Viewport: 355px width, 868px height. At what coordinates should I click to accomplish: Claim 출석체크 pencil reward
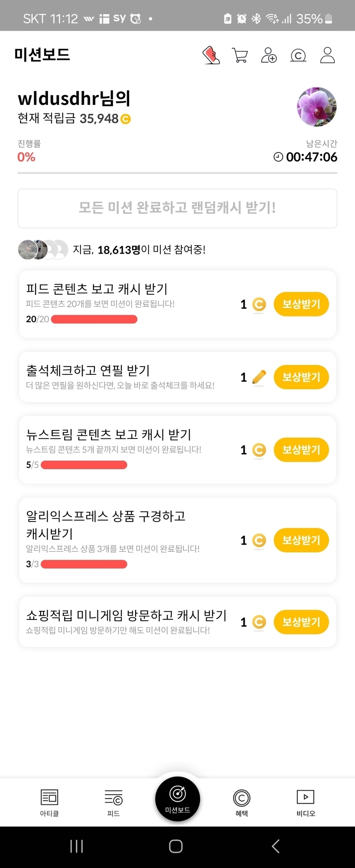[301, 377]
